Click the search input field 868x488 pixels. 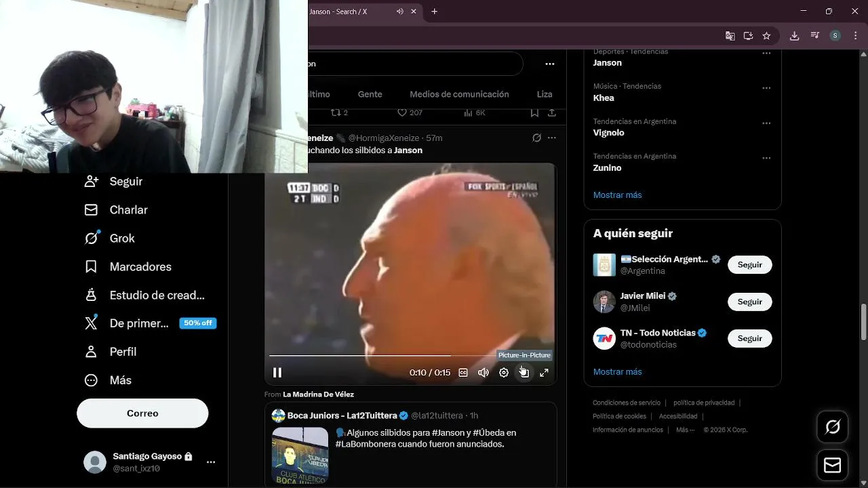415,64
